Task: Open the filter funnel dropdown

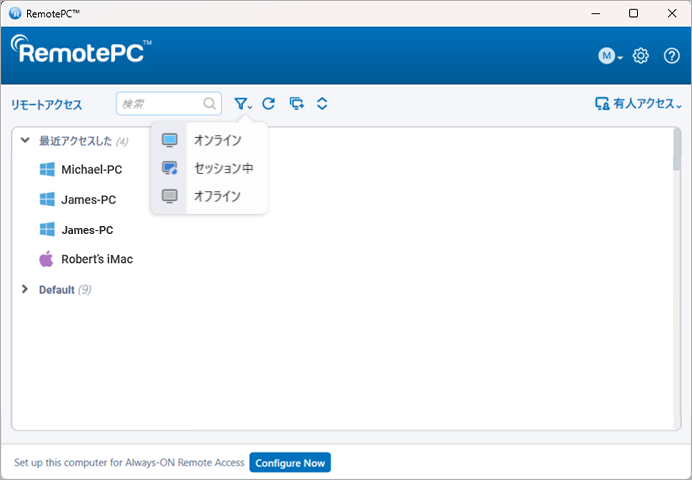Action: 242,104
